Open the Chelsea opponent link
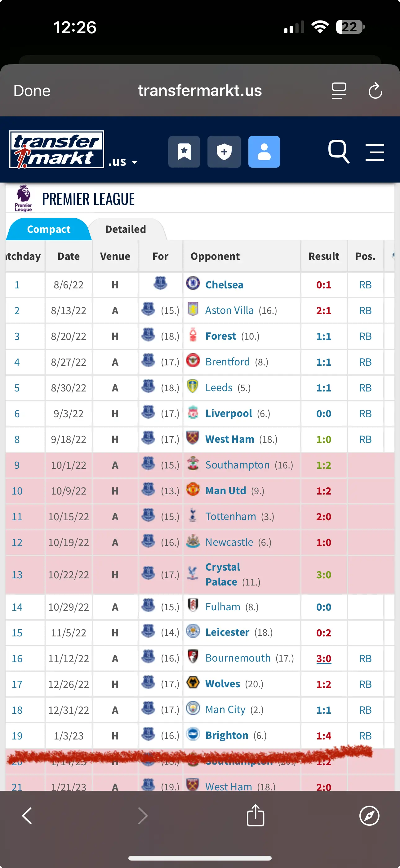The width and height of the screenshot is (400, 868). 224,285
